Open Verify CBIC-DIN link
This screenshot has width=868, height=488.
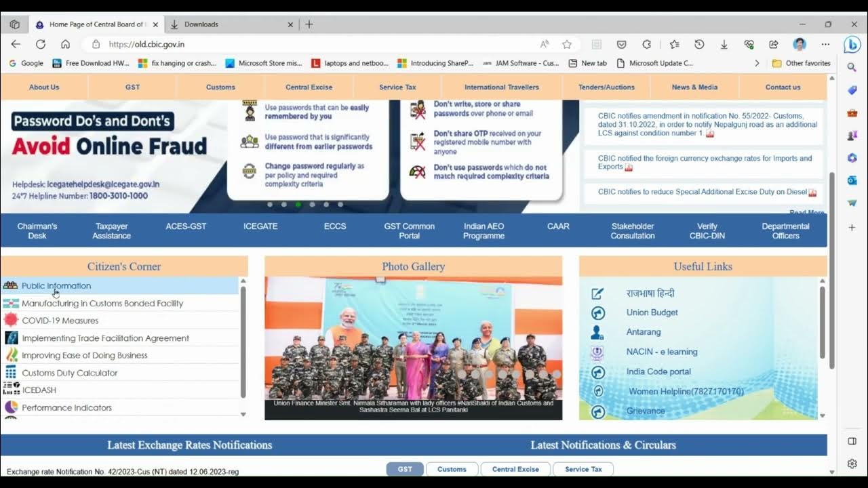pos(707,231)
